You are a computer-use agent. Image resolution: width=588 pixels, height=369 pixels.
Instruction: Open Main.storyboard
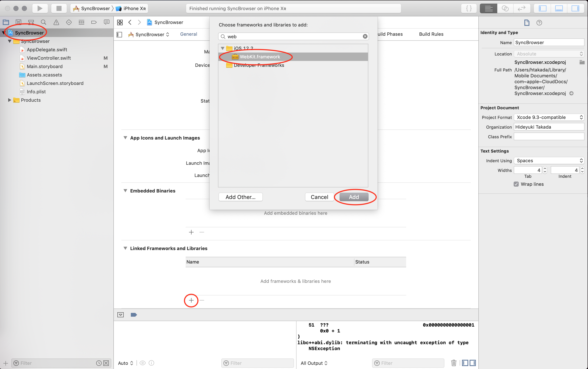45,66
